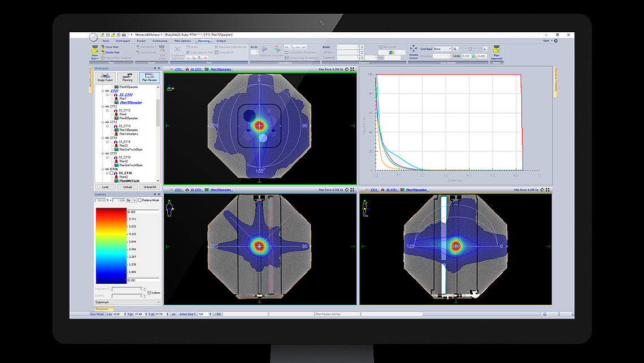
Task: Click the Close Plan button
Action: pyautogui.click(x=111, y=48)
